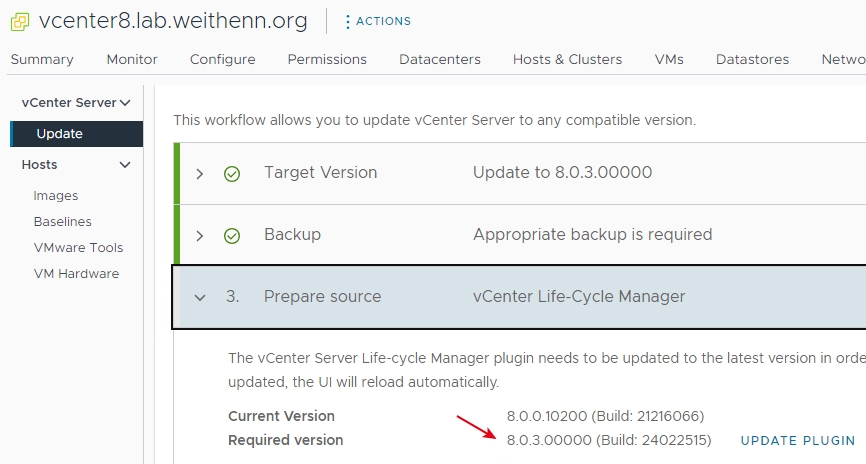This screenshot has height=464, width=866.
Task: Collapse the Hosts sidebar section chevron
Action: tap(125, 165)
